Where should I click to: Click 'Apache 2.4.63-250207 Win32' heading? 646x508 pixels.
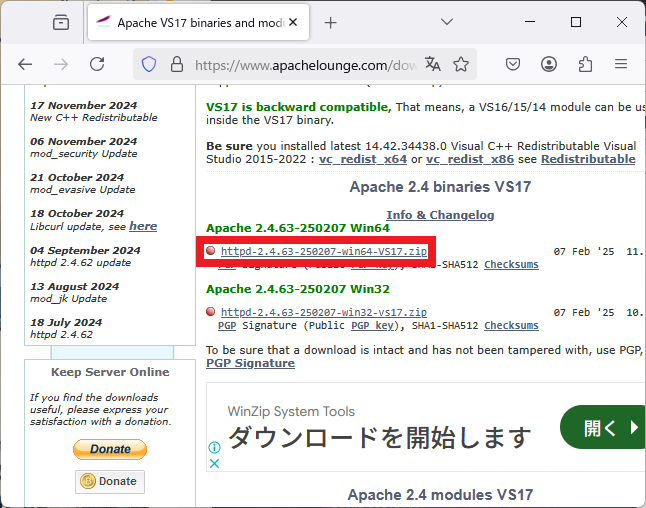[298, 289]
